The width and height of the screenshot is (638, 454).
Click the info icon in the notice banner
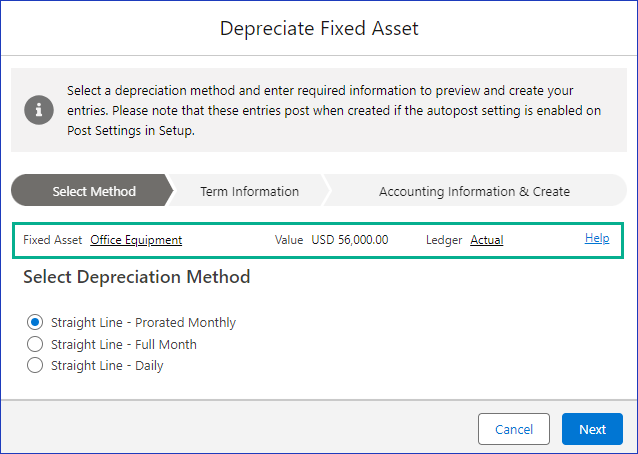coord(39,110)
